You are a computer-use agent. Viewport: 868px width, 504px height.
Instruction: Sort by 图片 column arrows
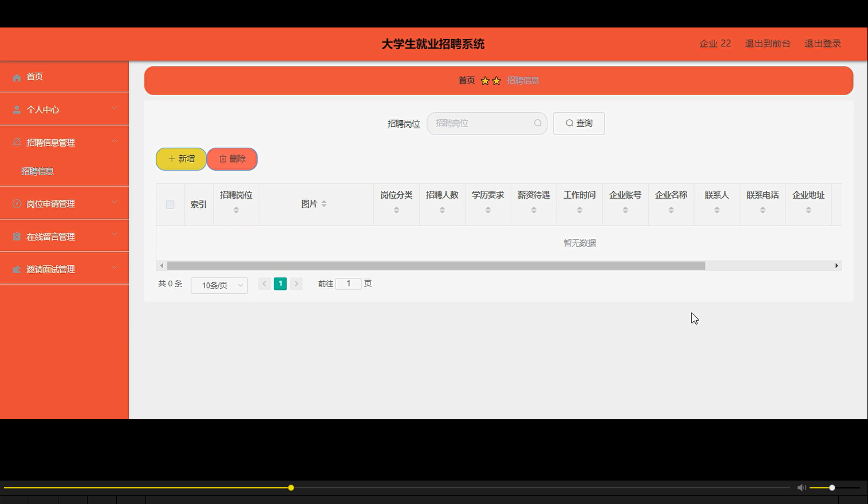point(323,204)
